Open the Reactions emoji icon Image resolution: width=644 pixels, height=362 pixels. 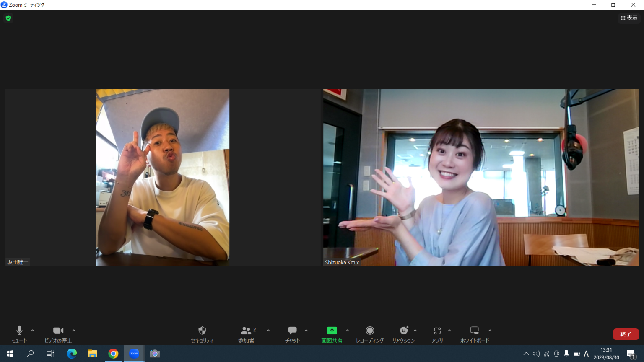[x=403, y=331]
